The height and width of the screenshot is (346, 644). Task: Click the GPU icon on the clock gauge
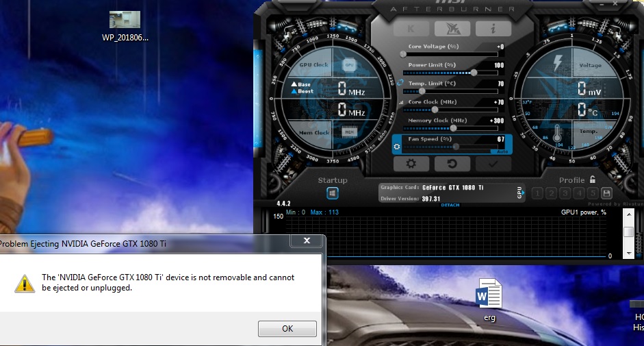(349, 64)
